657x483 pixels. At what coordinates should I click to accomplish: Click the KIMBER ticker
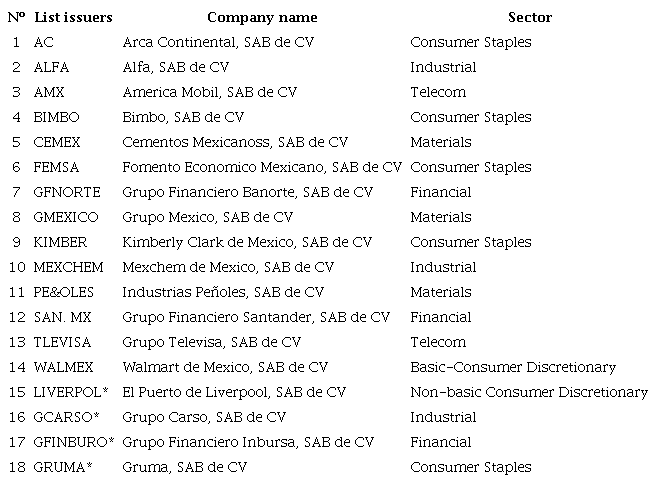[x=60, y=242]
